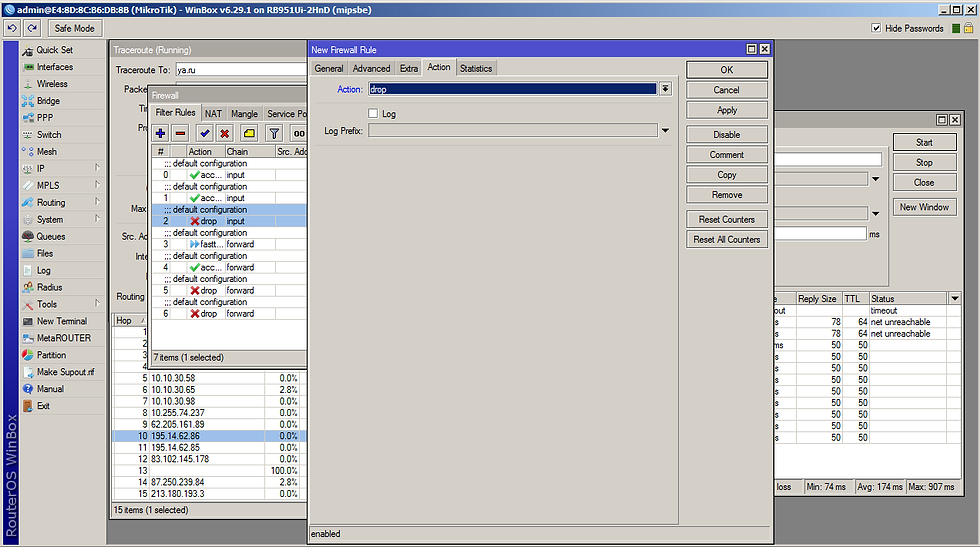980x547 pixels.
Task: Expand the Log Prefix field arrow
Action: coord(665,131)
